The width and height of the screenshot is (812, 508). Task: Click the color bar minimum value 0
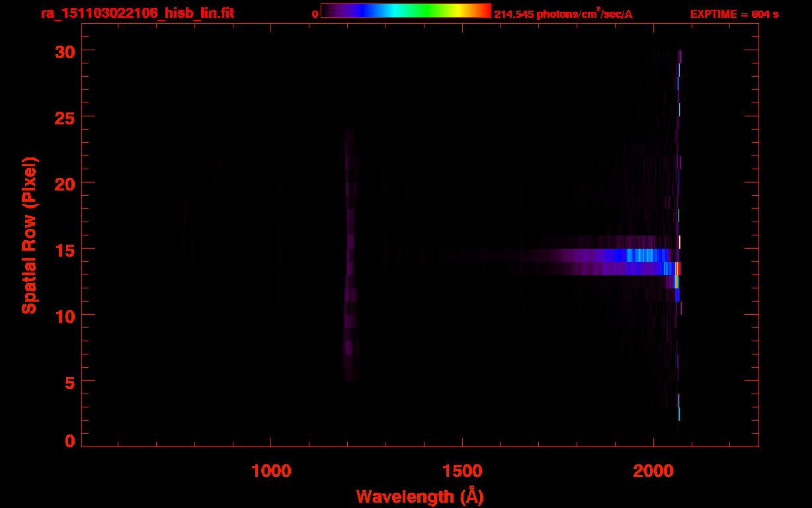pyautogui.click(x=315, y=14)
